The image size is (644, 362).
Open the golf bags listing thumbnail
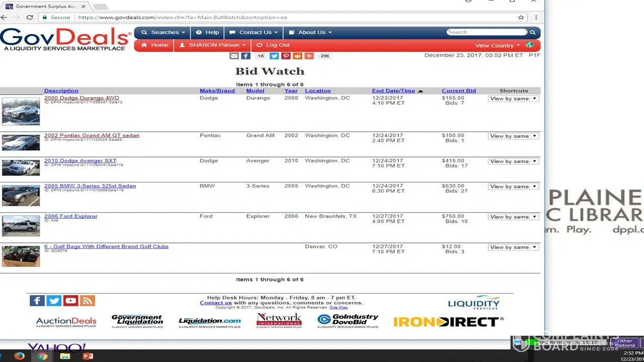[21, 256]
